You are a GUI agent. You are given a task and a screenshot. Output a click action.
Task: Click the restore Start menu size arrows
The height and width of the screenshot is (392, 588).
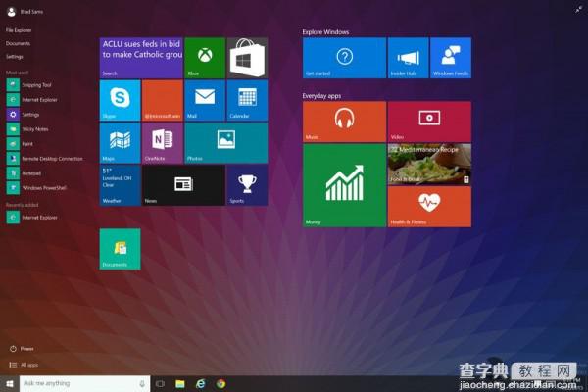(578, 10)
